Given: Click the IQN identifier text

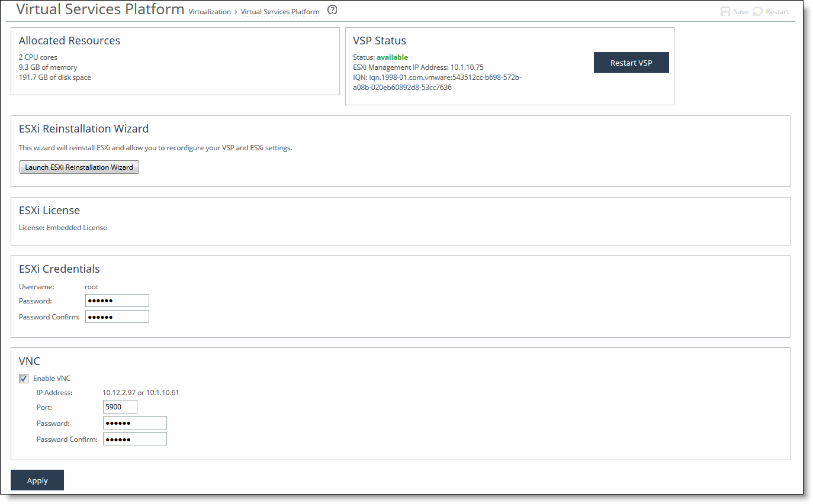Looking at the screenshot, I should pos(437,82).
